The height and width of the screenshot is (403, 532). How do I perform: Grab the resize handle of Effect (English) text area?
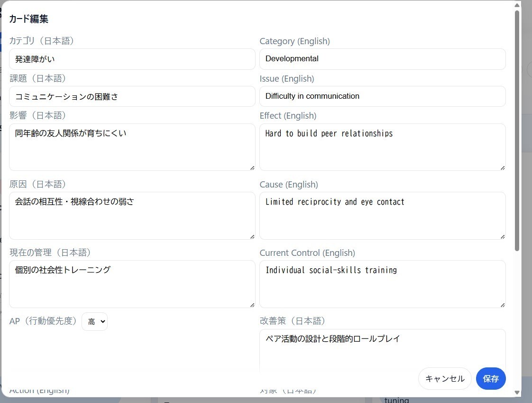[503, 168]
